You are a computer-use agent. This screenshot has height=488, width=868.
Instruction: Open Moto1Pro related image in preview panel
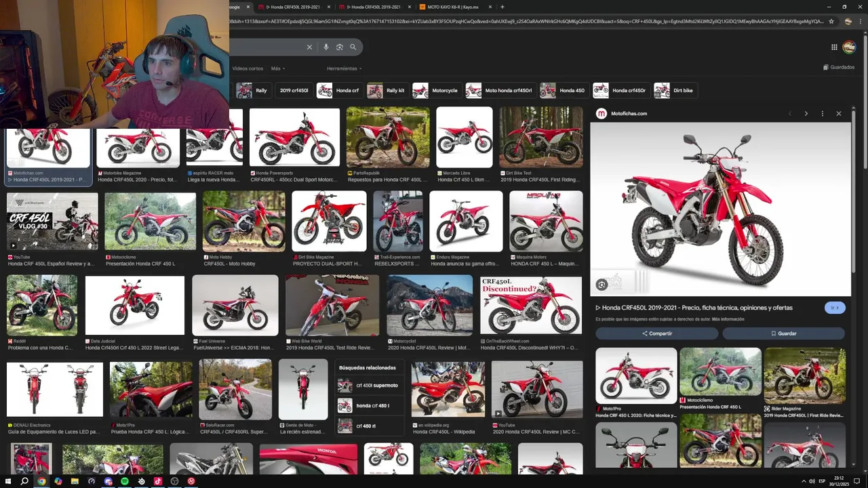636,376
